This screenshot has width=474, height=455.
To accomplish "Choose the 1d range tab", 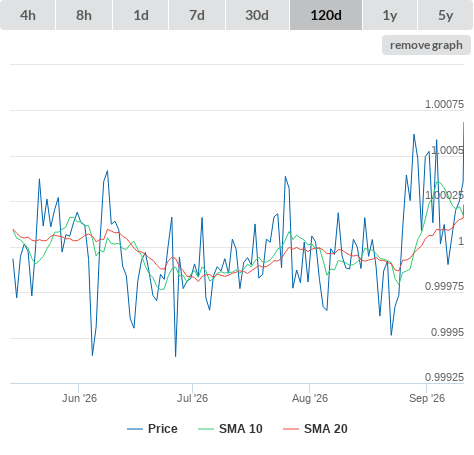I will tap(141, 15).
